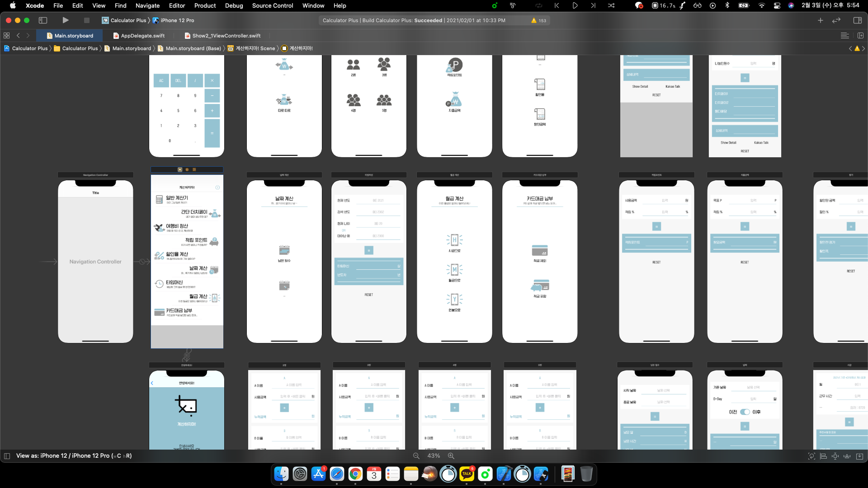The height and width of the screenshot is (488, 868).
Task: Click the 153 warnings indicator
Action: click(539, 20)
